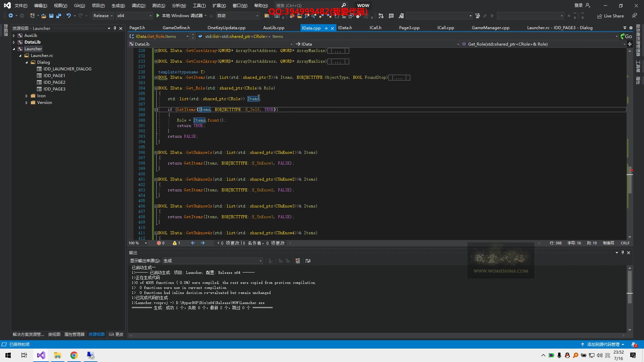The width and height of the screenshot is (644, 362).
Task: Select IDD_PAGE2 dialog resource
Action: 54,82
